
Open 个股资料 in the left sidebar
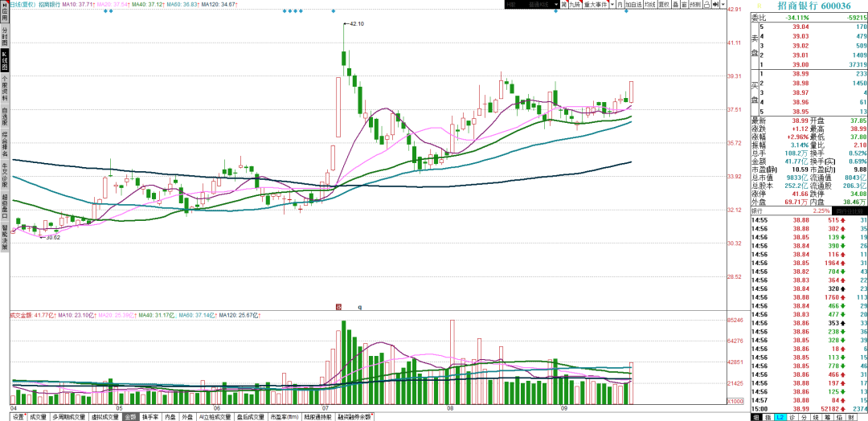coord(5,88)
